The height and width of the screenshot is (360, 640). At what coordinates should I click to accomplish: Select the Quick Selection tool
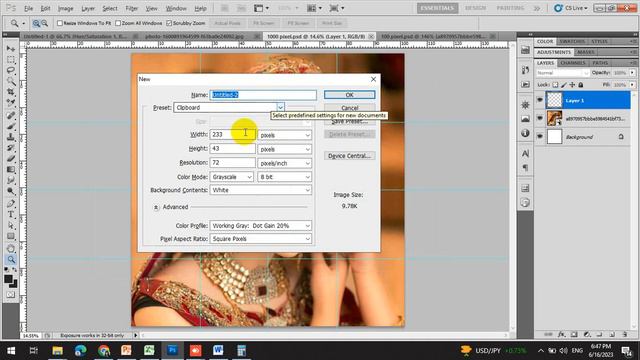[x=11, y=81]
